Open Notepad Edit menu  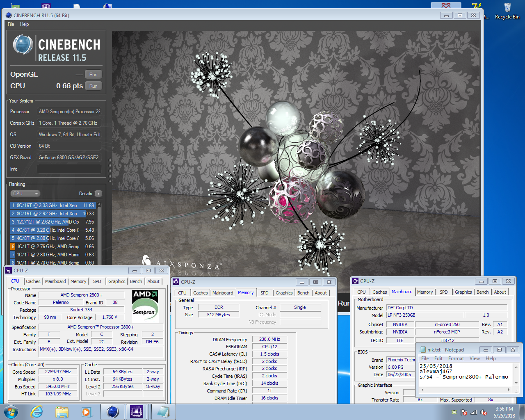coord(438,358)
